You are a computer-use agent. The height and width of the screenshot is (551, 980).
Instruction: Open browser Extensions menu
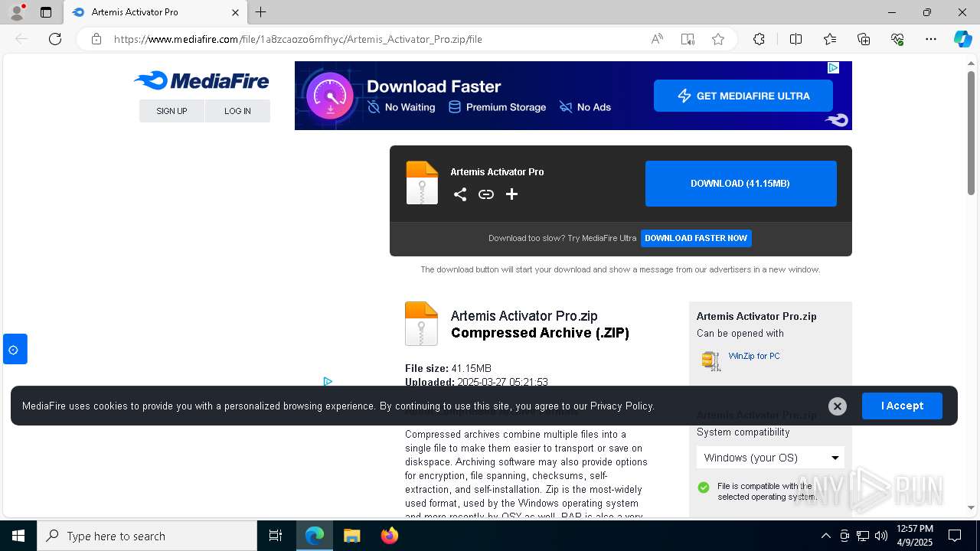759,39
